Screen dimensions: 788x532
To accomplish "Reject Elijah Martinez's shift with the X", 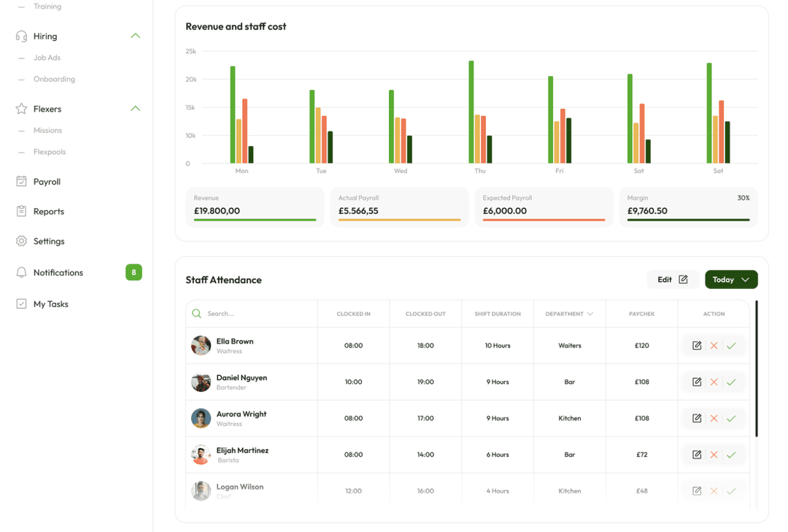I will point(714,455).
